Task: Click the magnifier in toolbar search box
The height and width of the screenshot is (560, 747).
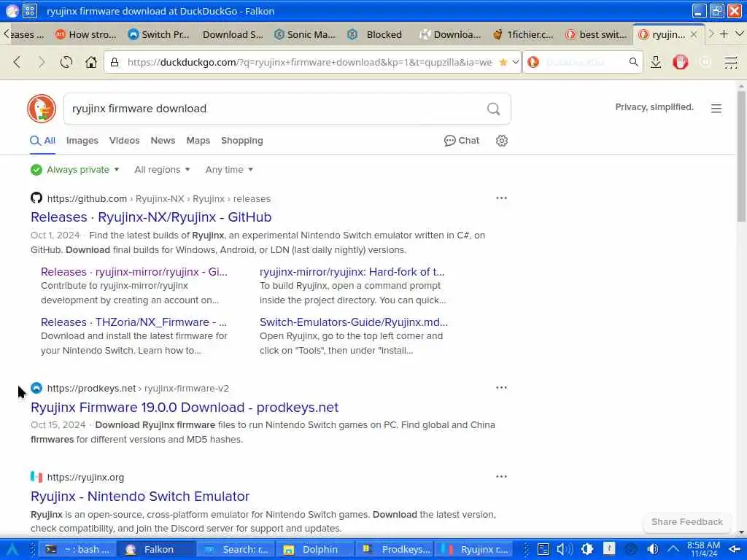Action: point(633,62)
